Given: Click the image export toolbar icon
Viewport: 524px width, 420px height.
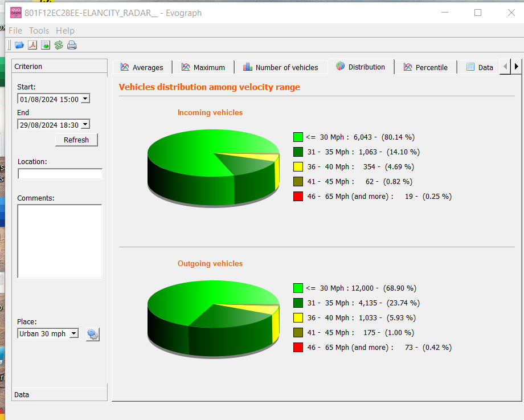Looking at the screenshot, I should 46,45.
